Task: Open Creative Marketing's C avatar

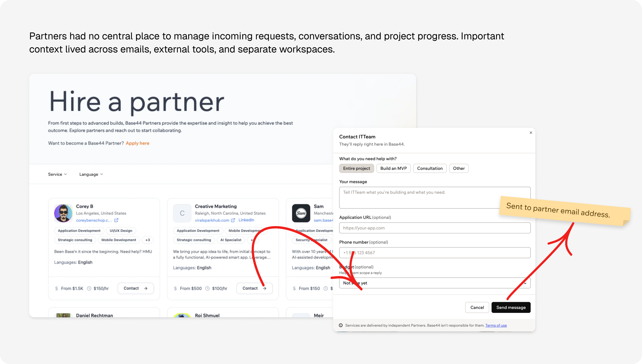Action: 182,213
